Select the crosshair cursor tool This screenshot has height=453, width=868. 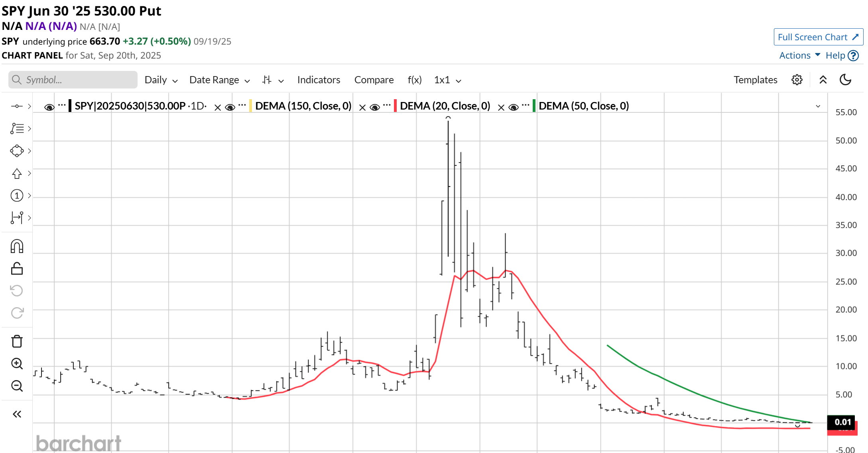click(16, 106)
